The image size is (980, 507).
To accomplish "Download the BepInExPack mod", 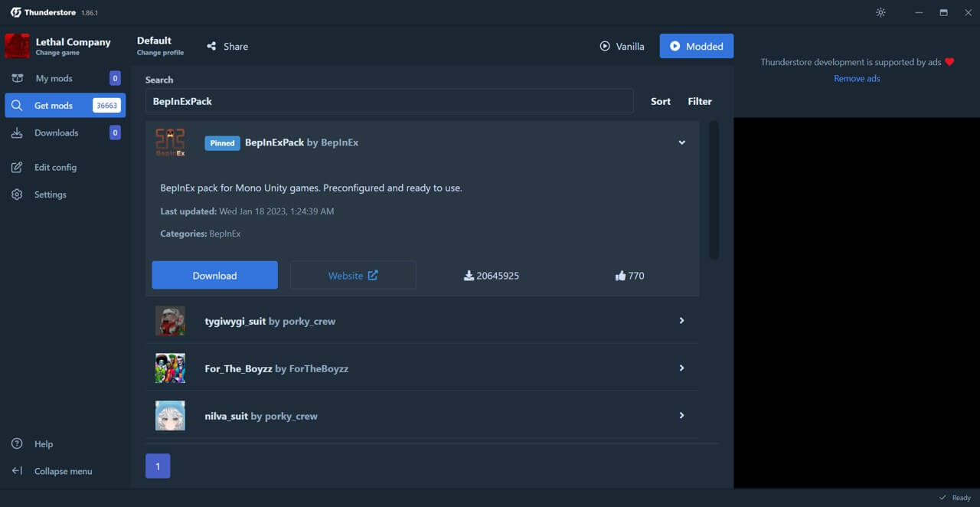I will pyautogui.click(x=214, y=275).
